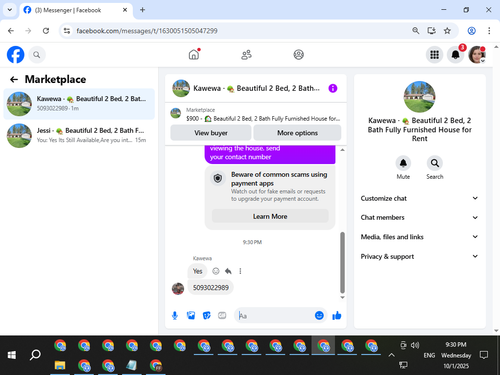Viewport: 500px width, 375px height.
Task: Show hidden system tray icons
Action: pyautogui.click(x=391, y=355)
